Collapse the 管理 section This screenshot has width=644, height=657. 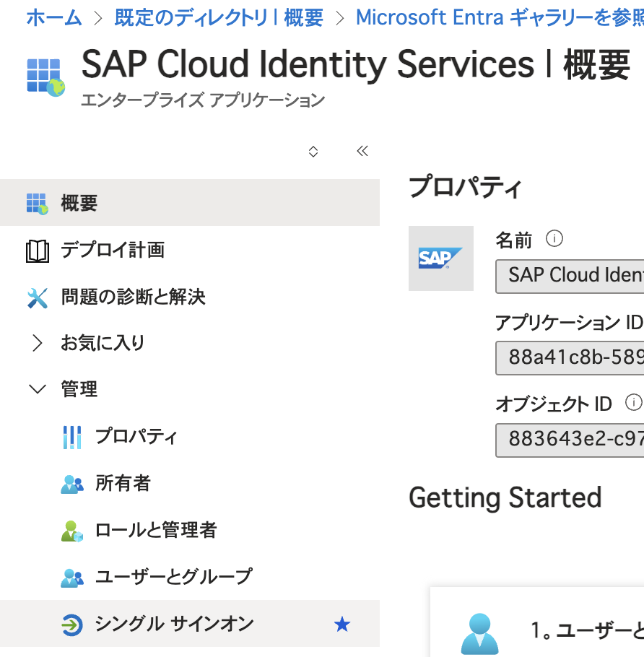[x=37, y=390]
